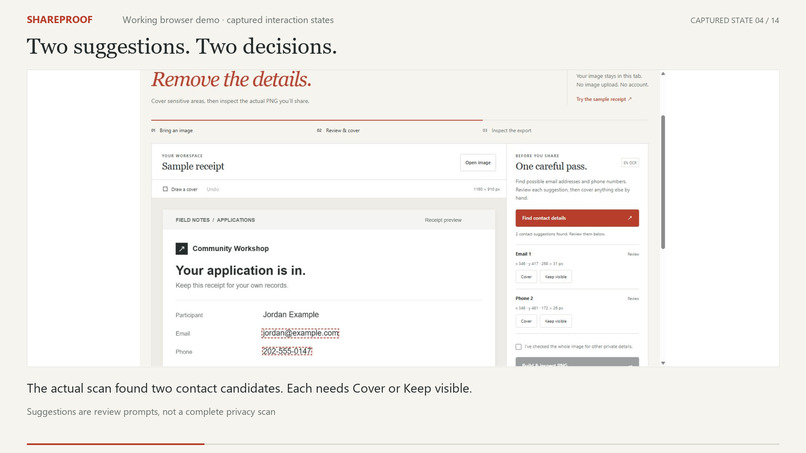Click the One careful pass heading

point(551,167)
